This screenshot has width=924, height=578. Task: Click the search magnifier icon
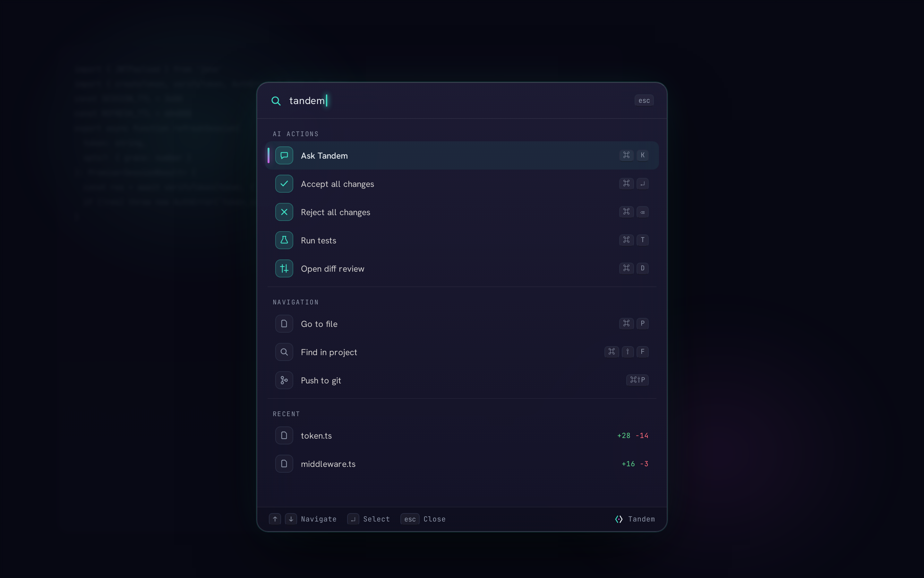click(276, 101)
